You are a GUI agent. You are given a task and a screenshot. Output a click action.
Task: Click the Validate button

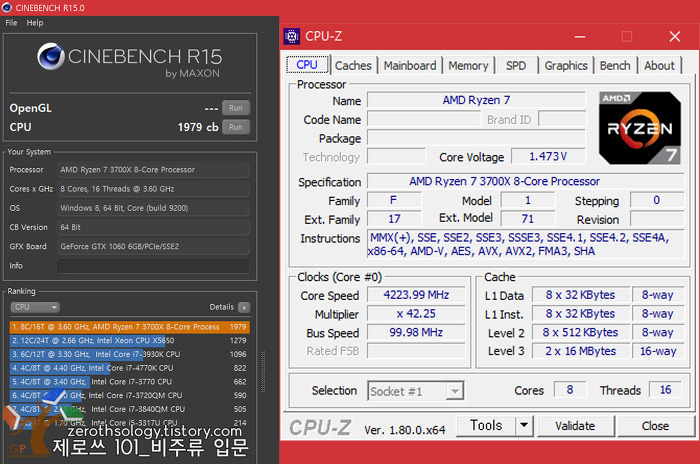click(575, 426)
